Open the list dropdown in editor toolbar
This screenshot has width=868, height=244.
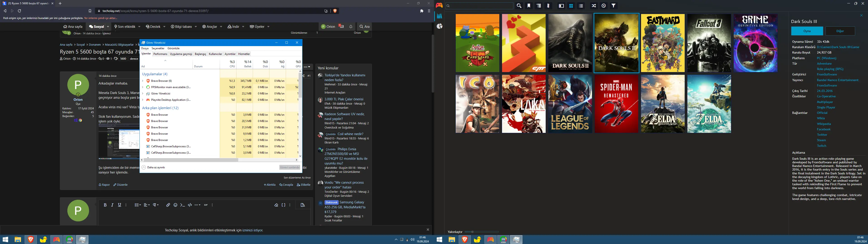[137, 205]
